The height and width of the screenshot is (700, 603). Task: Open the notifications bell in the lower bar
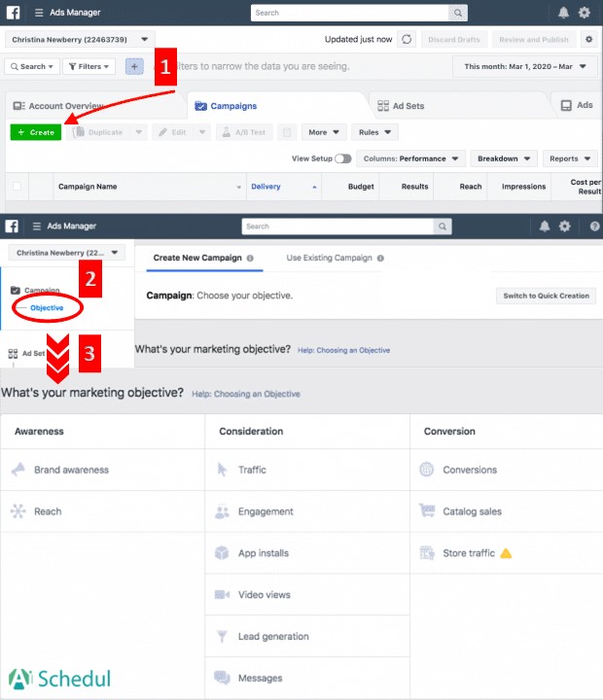[545, 226]
